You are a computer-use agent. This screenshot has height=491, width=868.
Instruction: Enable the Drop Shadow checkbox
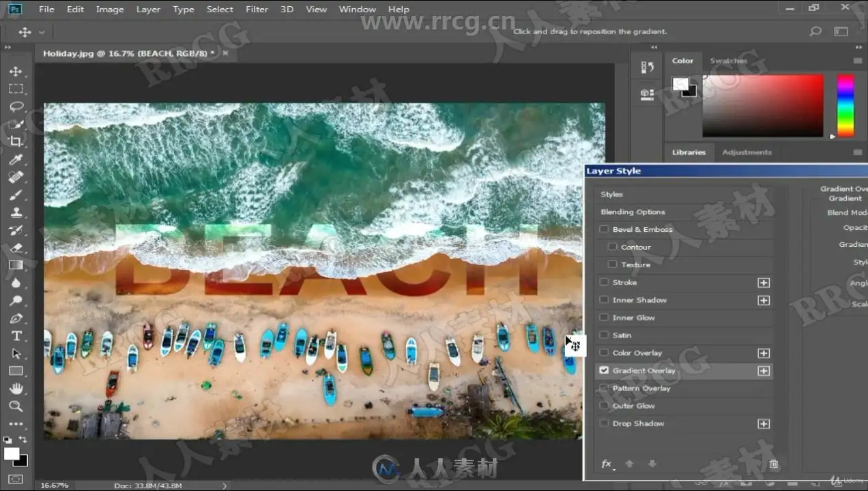604,423
